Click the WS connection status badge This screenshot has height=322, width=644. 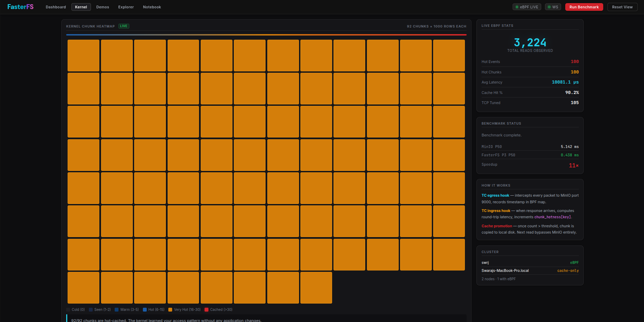point(553,7)
